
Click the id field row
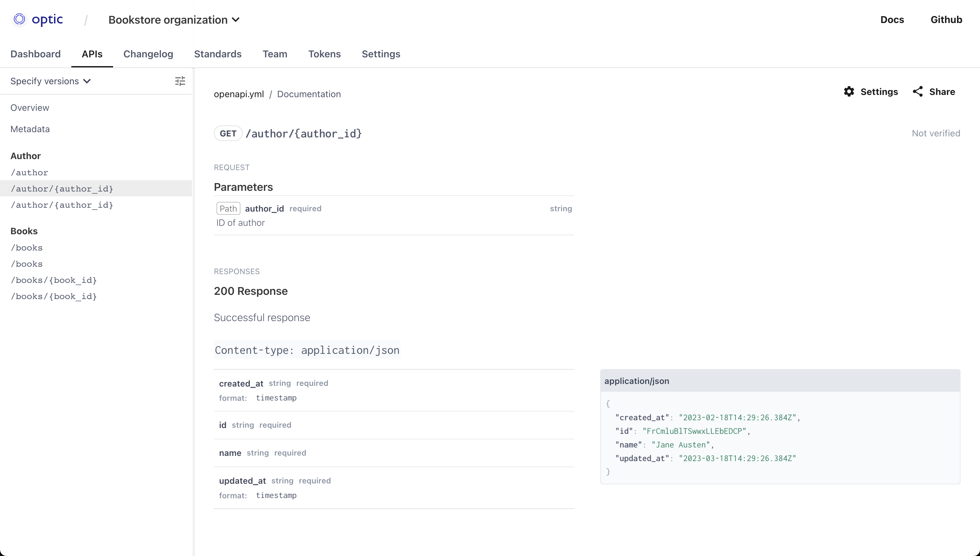pyautogui.click(x=394, y=425)
